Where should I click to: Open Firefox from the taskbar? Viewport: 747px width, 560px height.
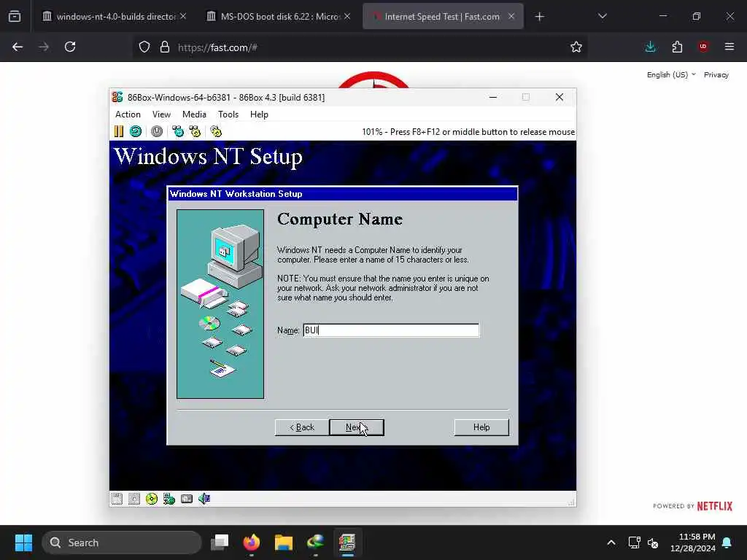pos(252,542)
